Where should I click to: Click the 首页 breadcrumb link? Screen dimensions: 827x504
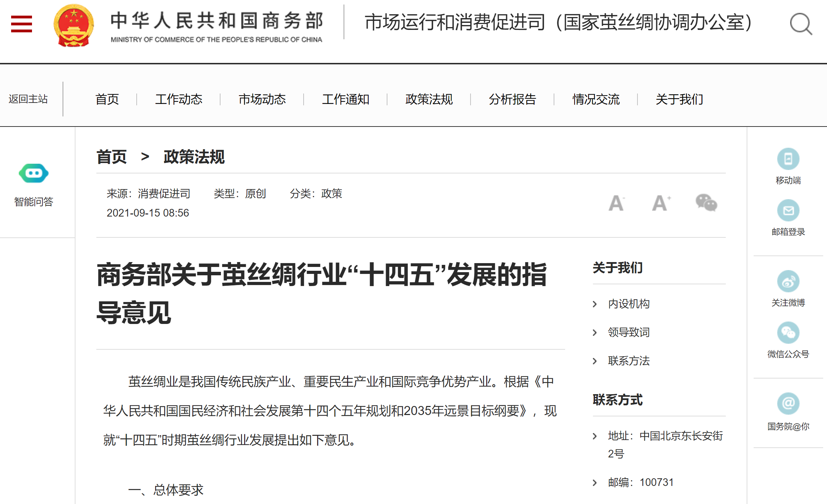coord(111,157)
